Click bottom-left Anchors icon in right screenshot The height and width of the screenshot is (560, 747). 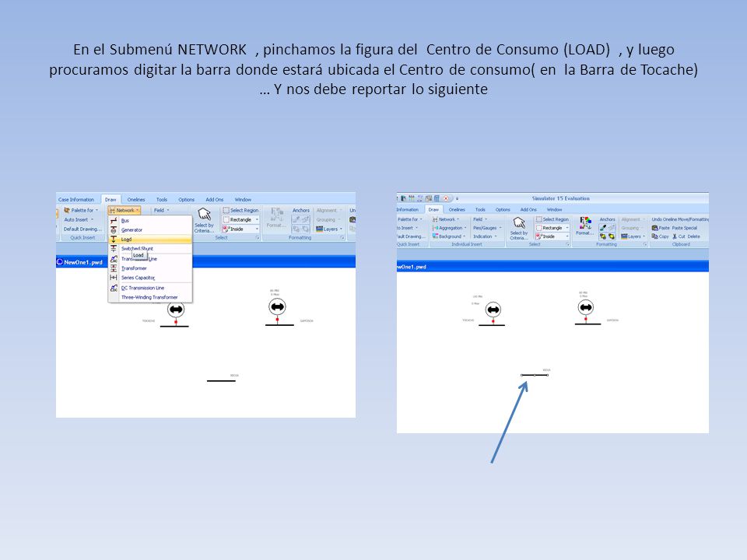tap(603, 236)
